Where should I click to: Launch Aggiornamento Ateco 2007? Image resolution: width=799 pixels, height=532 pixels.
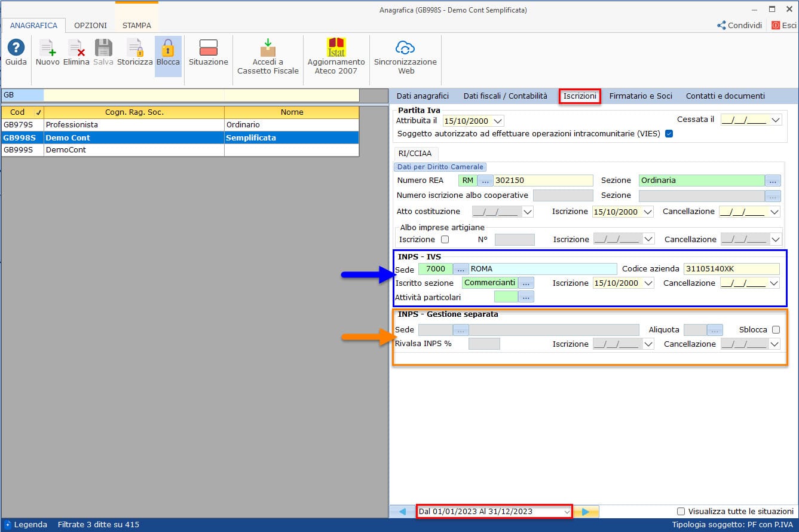(x=336, y=57)
